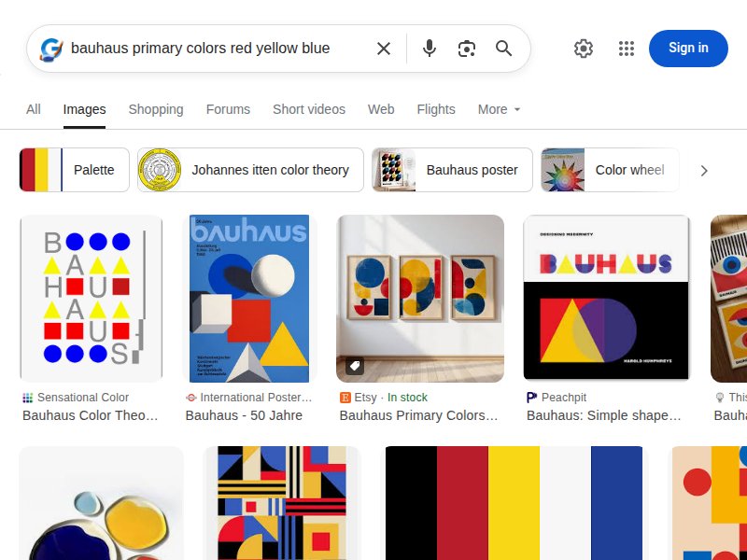
Task: Open Google Lens image search camera icon
Action: click(466, 48)
